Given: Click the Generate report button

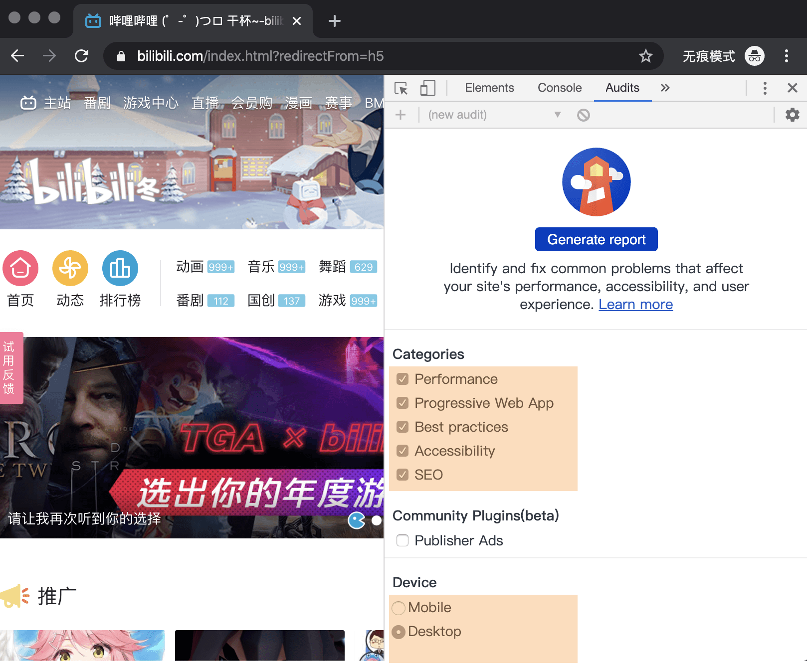Looking at the screenshot, I should 596,240.
